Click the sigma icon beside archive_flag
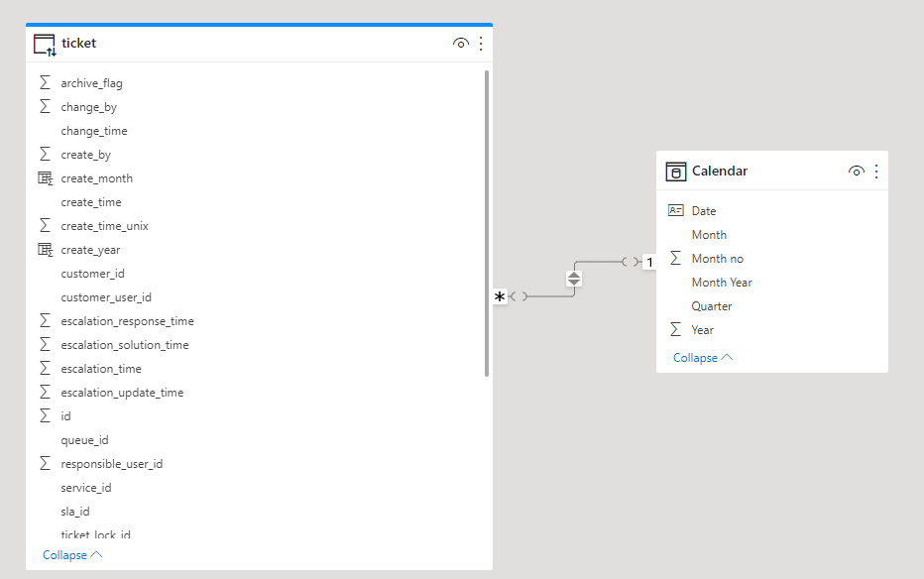 pyautogui.click(x=45, y=82)
